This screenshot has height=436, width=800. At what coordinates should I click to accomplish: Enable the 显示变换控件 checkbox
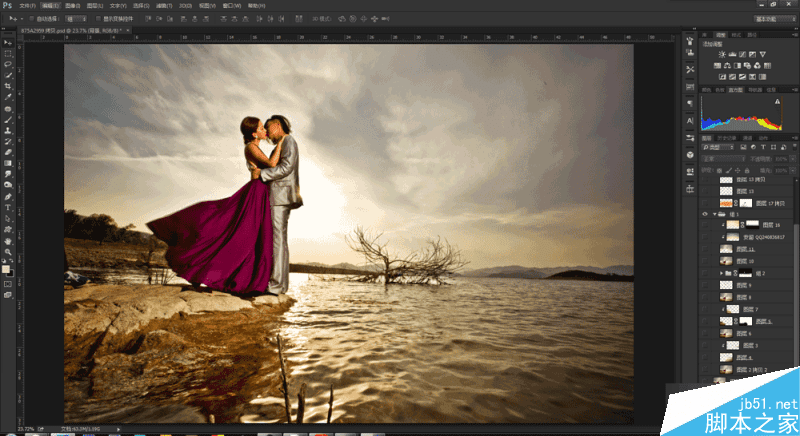[x=98, y=19]
